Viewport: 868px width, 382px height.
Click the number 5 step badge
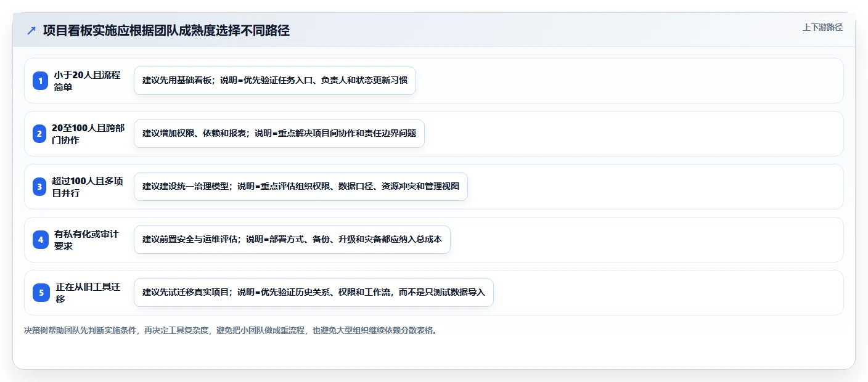(40, 293)
